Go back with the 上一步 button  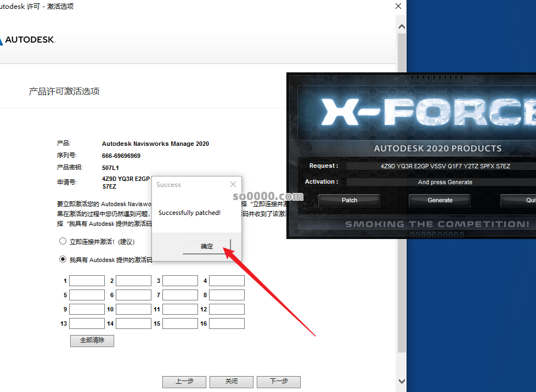coord(184,382)
